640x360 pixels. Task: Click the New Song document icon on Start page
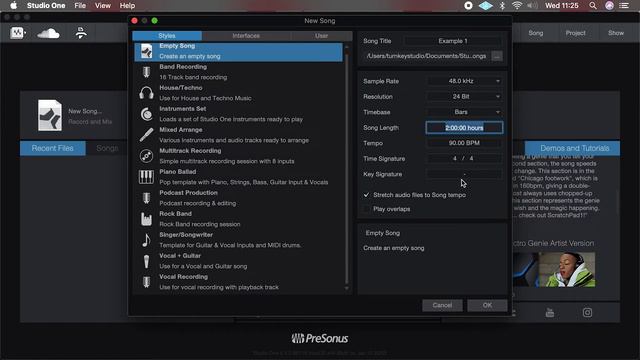50,116
